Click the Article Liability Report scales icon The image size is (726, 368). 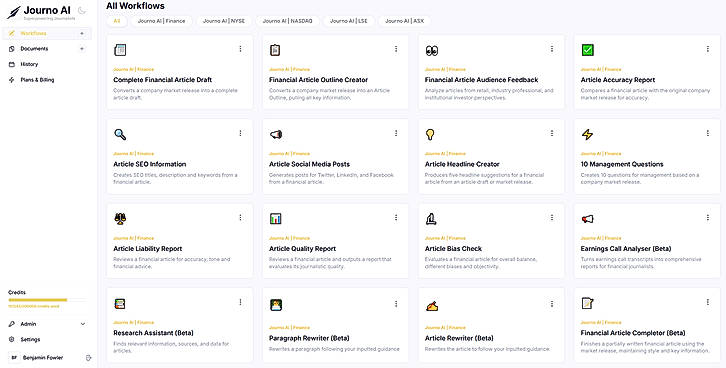point(120,218)
